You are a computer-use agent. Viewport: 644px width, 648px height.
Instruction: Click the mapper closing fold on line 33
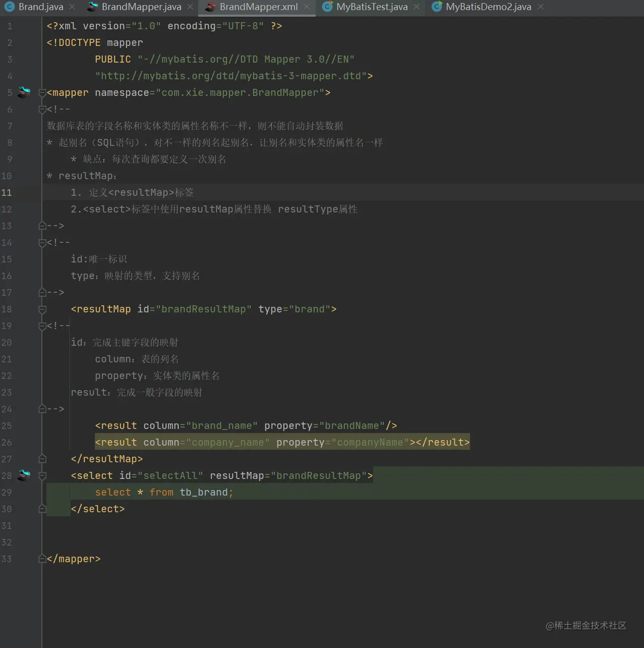coord(42,559)
